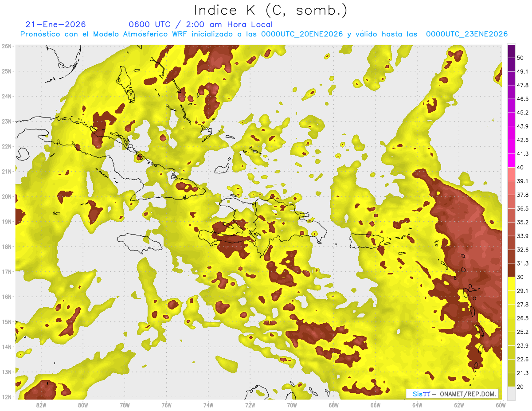
Task: Click the latitude axis label "16N"
Action: tap(7, 297)
